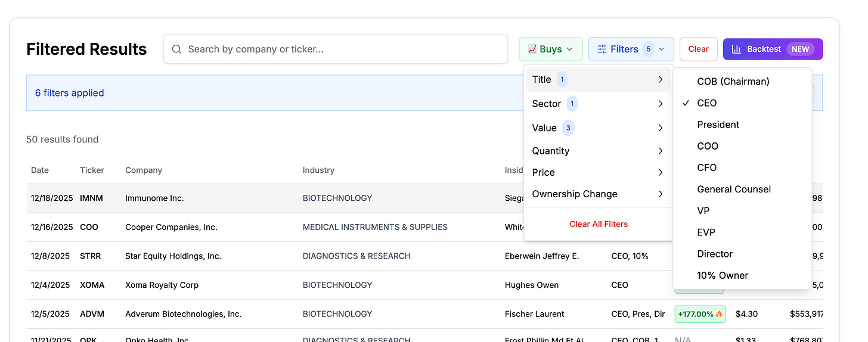Click the Company column header
Screen dimensions: 868x342
[x=144, y=170]
